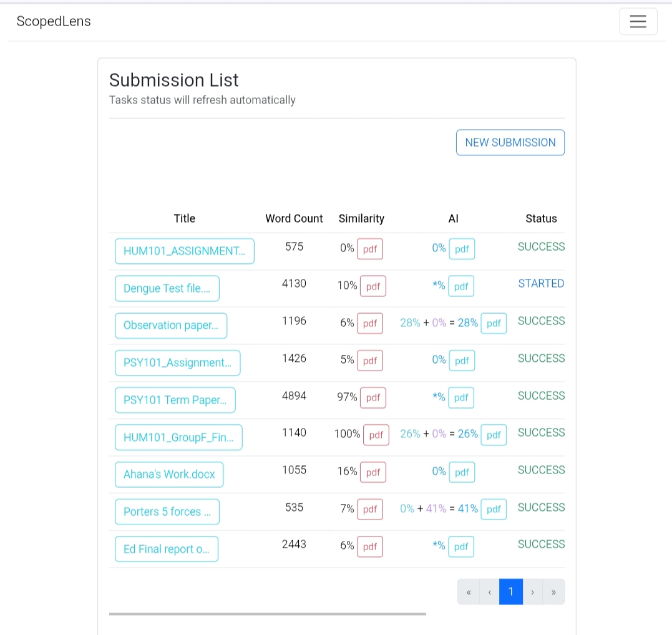Open AI pdf for Porters 5 forces row
Viewport: 672px width, 635px height.
tap(494, 509)
